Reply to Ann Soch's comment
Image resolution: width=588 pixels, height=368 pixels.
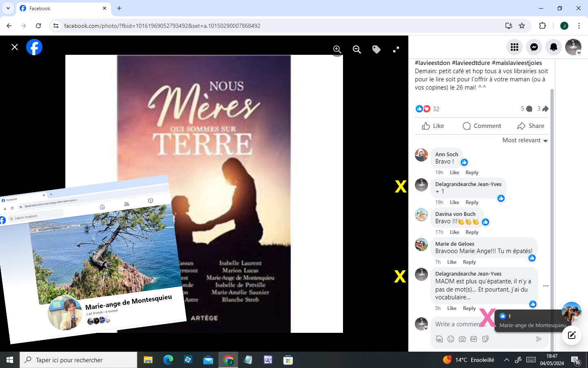[x=472, y=173]
